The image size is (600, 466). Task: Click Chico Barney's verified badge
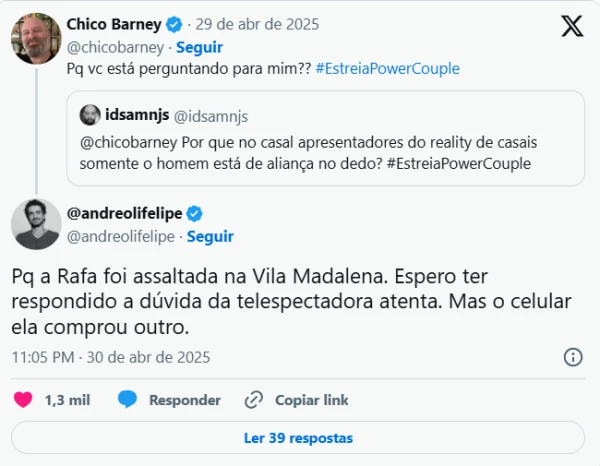(173, 24)
